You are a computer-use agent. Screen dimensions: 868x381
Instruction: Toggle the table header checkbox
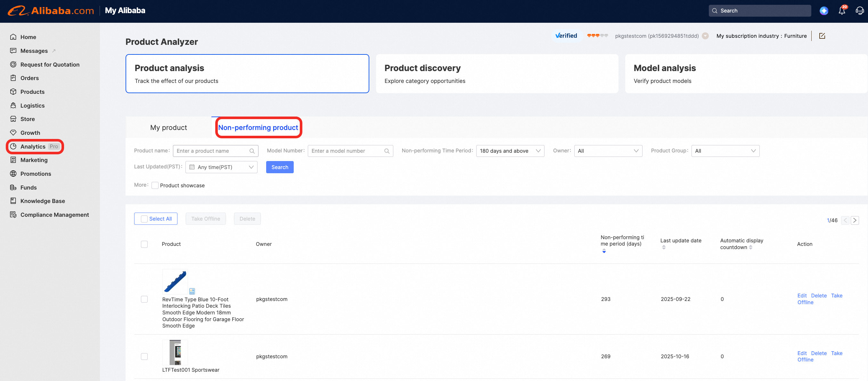(144, 244)
